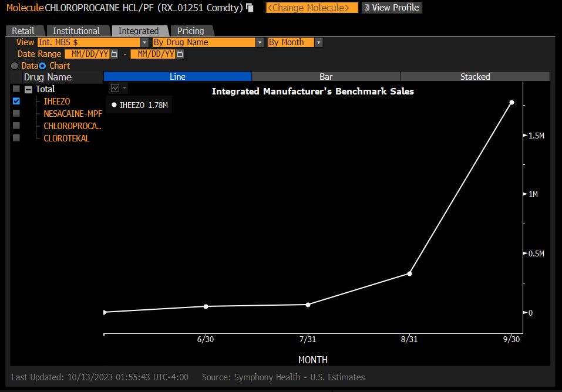Uncheck the IHEEZO checkbox
562x392 pixels.
[16, 101]
